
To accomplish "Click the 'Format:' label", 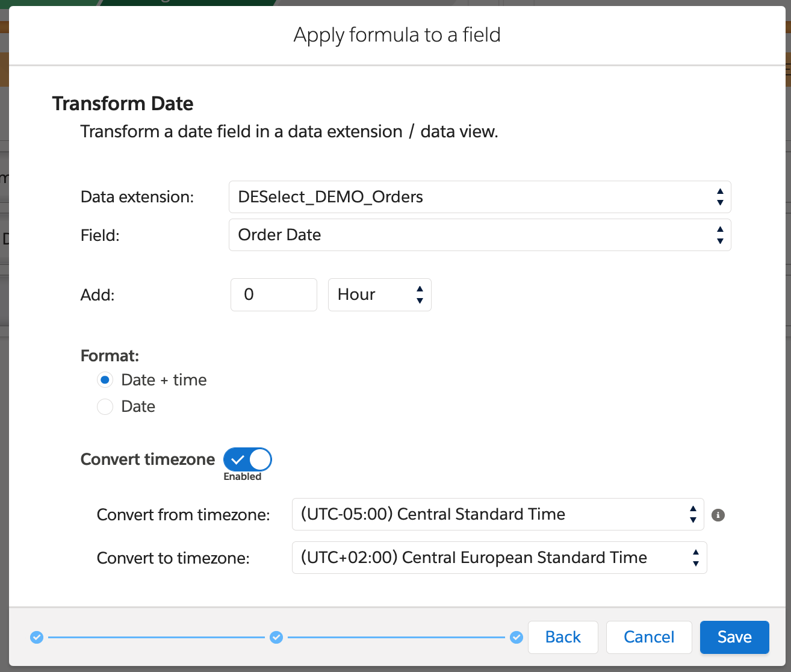I will 110,356.
